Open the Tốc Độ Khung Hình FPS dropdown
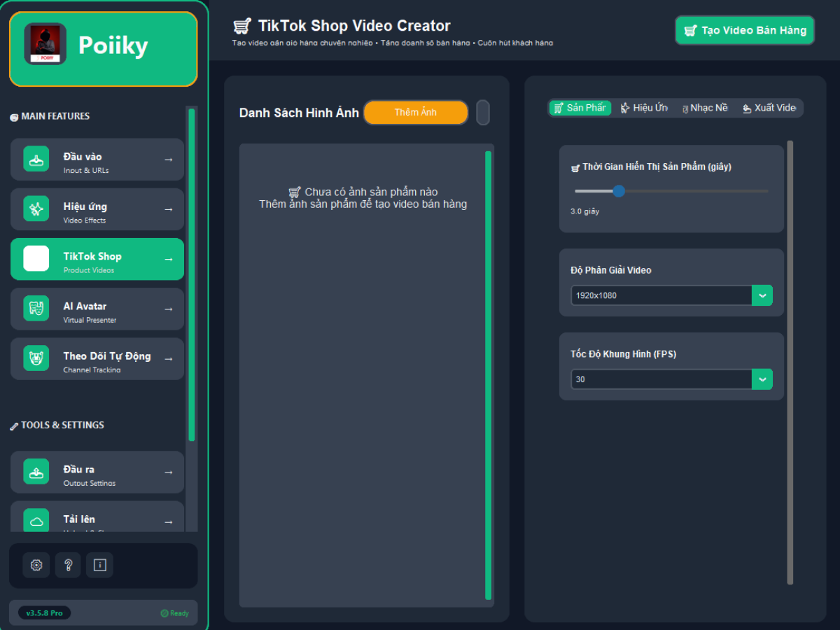 762,379
